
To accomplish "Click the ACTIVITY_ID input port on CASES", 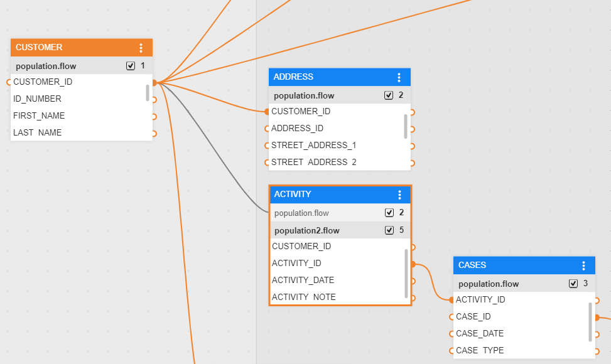I will coord(451,300).
